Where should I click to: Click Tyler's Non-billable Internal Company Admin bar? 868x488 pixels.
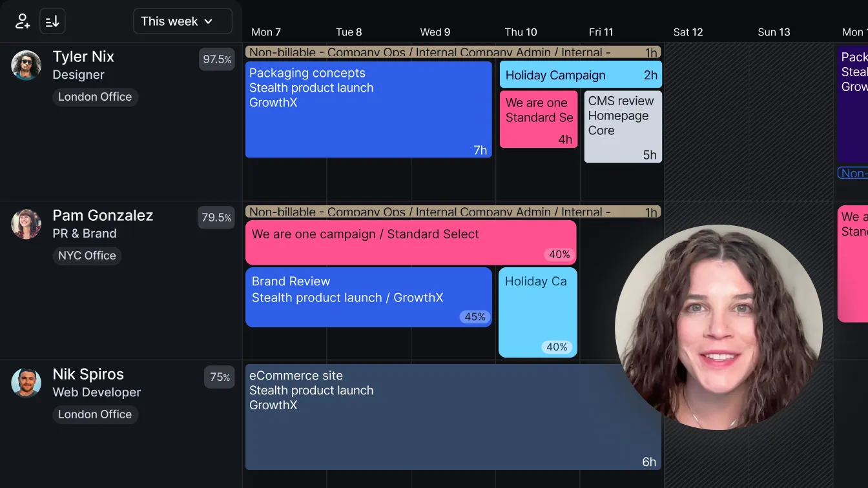[452, 52]
